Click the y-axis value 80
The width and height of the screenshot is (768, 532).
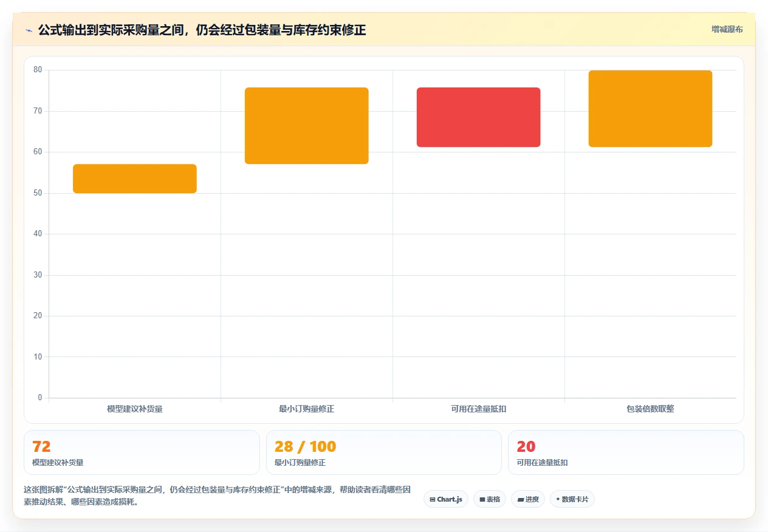(38, 70)
